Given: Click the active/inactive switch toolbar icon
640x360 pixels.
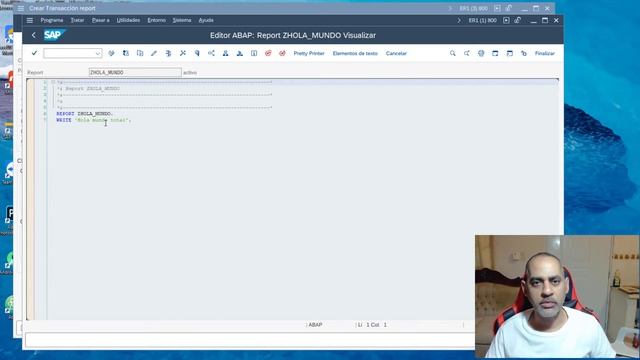Looking at the screenshot, I should pyautogui.click(x=126, y=53).
